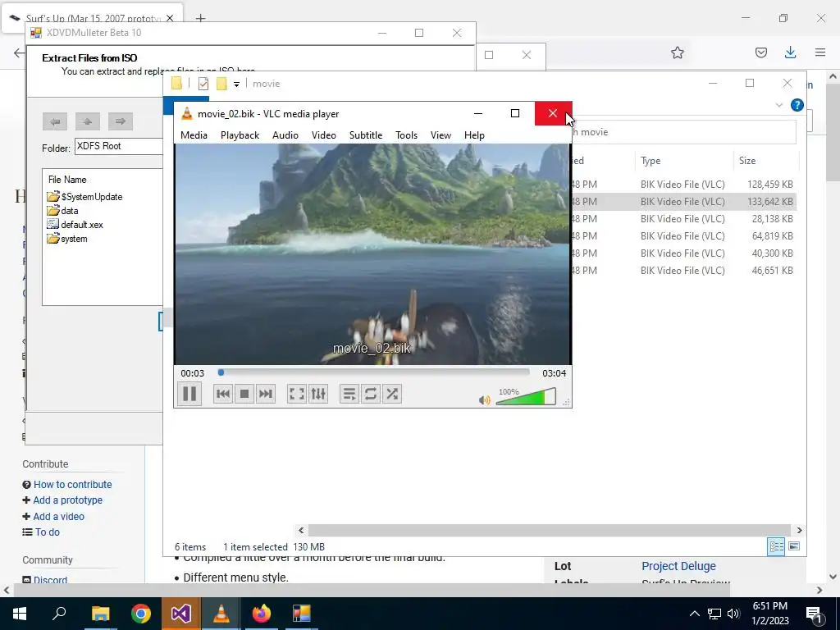Switch Explorer to details view
This screenshot has width=840, height=630.
(776, 546)
